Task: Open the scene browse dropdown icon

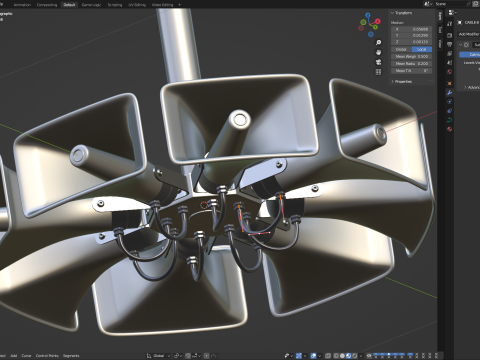Action: (428, 4)
